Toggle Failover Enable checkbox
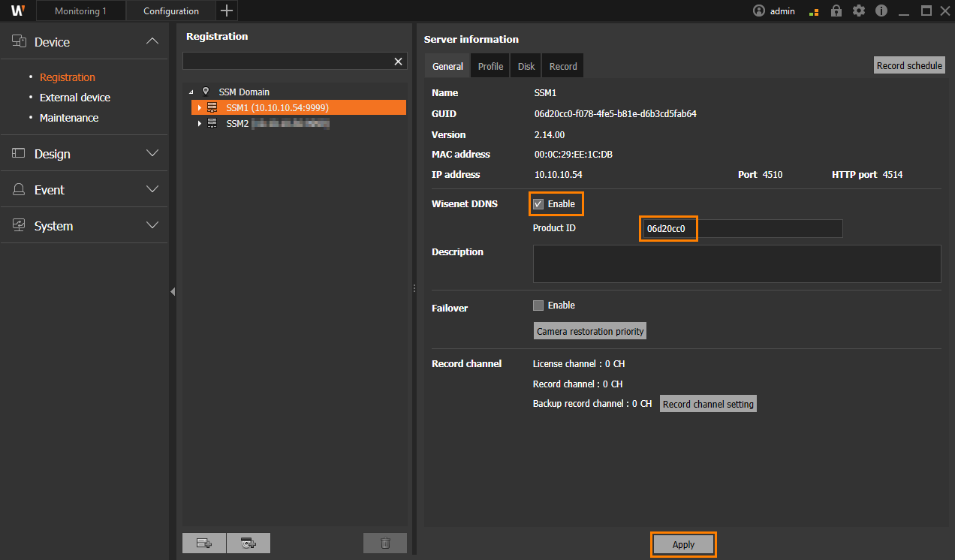 538,306
